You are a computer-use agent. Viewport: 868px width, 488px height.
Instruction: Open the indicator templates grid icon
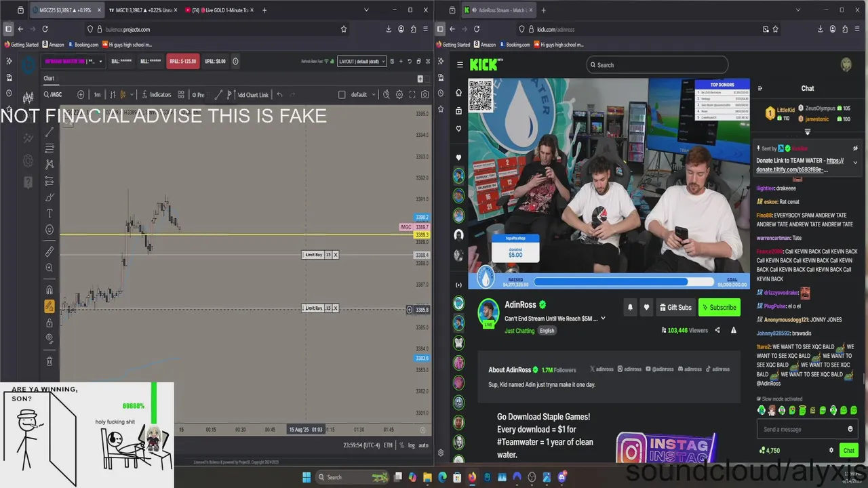click(x=180, y=95)
